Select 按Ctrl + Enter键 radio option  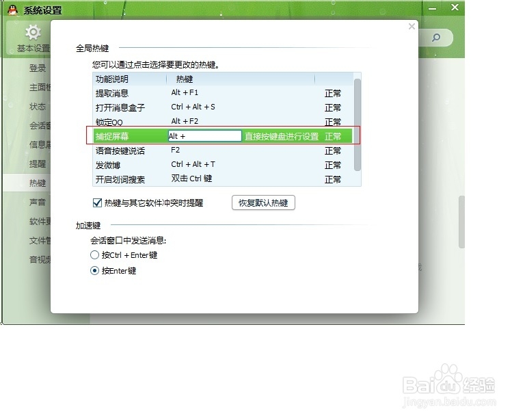[95, 255]
